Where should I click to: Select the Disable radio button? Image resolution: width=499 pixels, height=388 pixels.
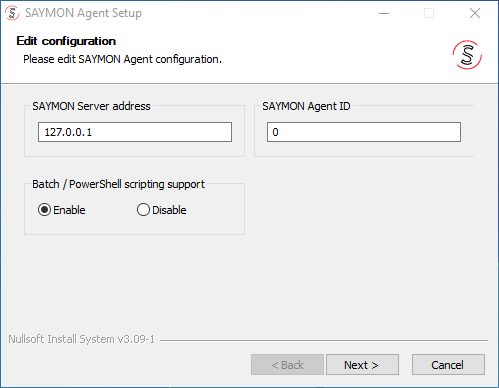coord(143,210)
